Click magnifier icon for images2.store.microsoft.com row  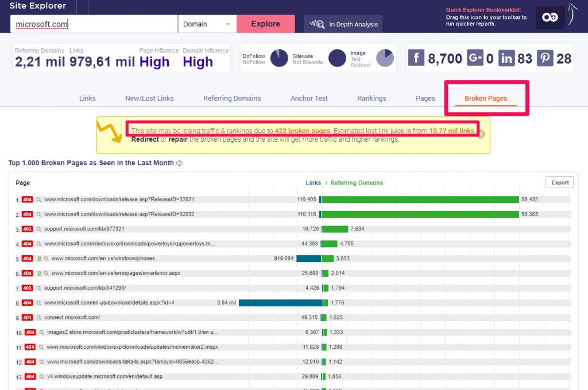coord(41,332)
